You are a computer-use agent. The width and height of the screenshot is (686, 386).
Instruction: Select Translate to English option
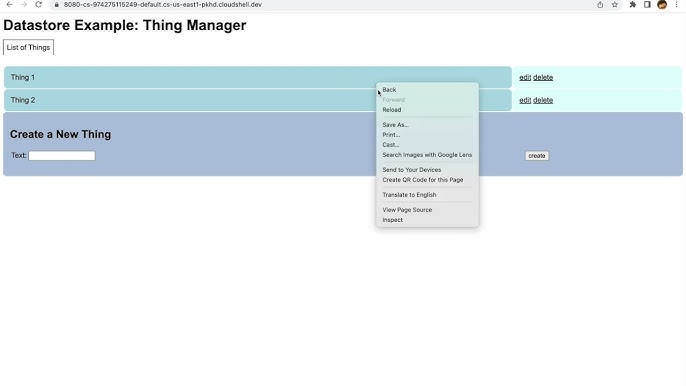click(x=409, y=195)
